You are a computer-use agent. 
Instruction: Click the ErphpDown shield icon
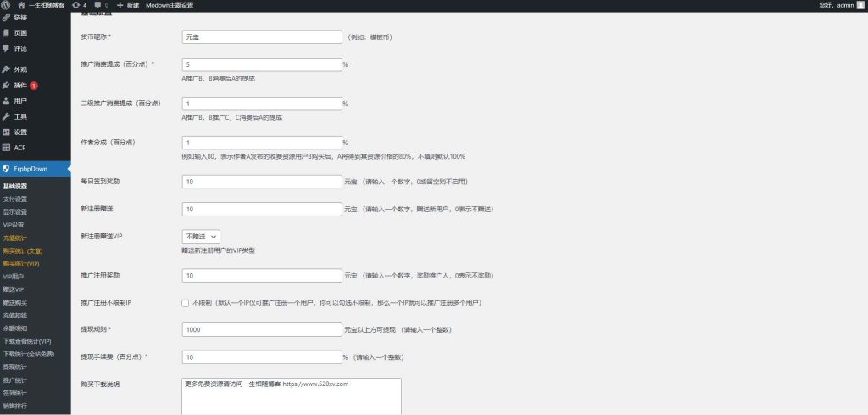[6, 168]
